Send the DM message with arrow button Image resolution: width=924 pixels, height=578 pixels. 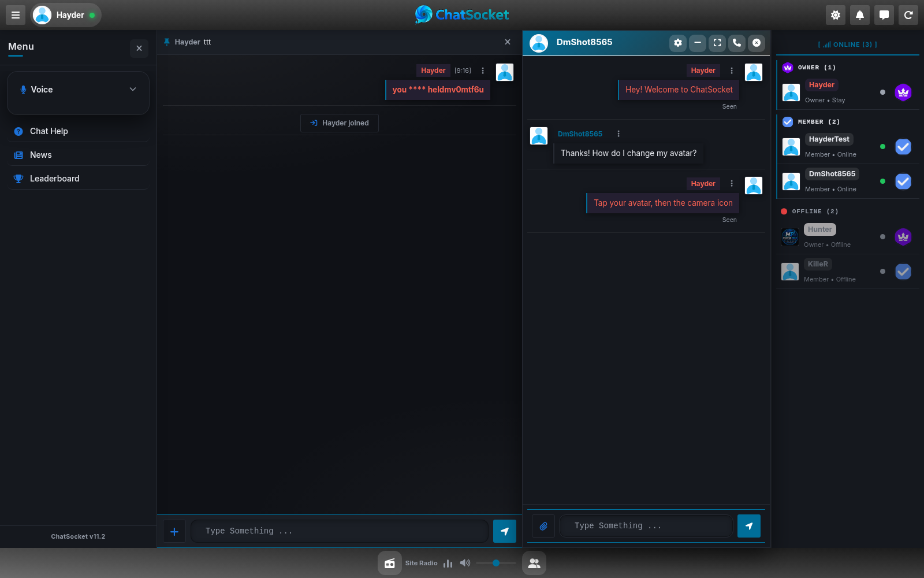click(x=749, y=526)
